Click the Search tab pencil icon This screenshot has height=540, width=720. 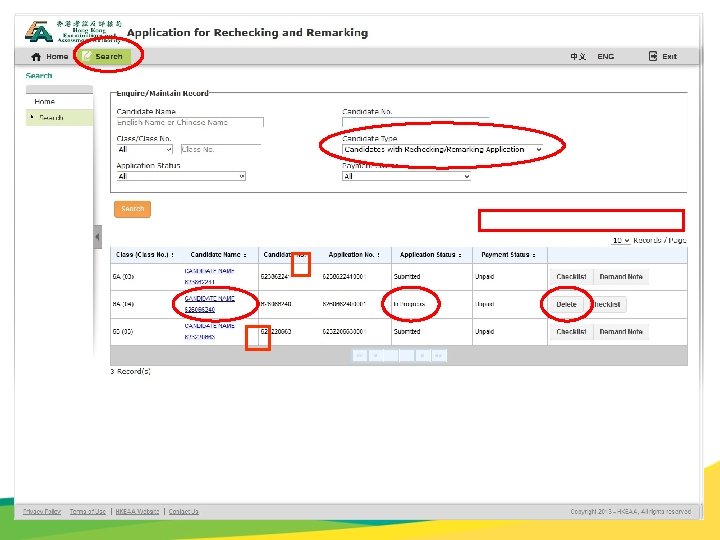[87, 56]
